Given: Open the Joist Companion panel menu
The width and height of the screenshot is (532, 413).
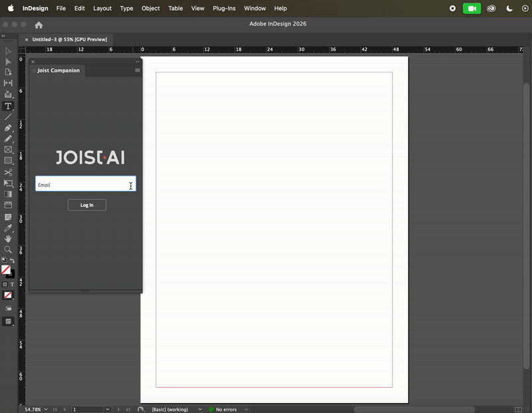Looking at the screenshot, I should [x=138, y=70].
